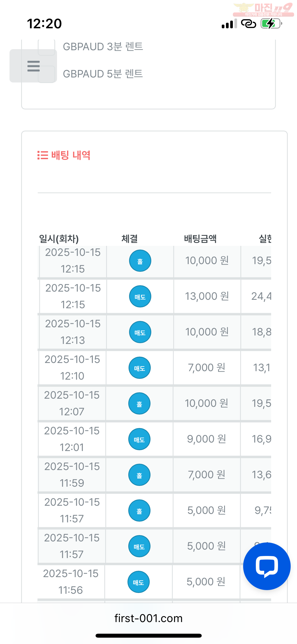297x644 pixels.
Task: Click the 홀 badge in the 12:07 row
Action: point(139,404)
